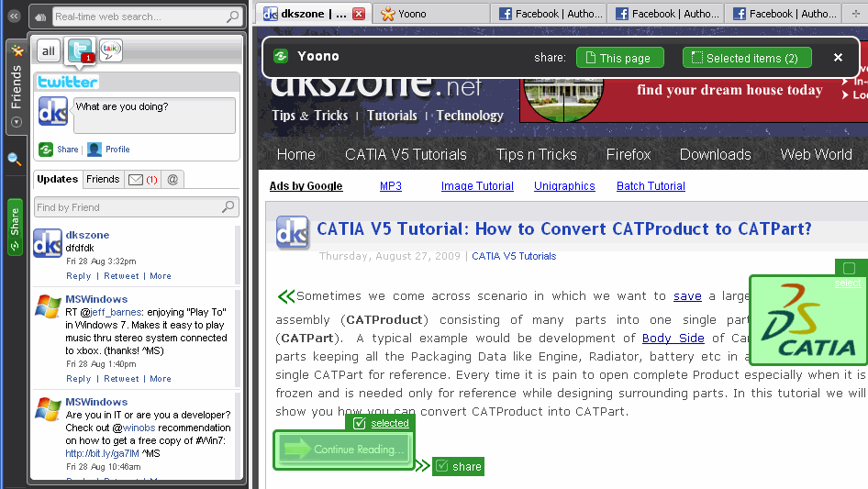Click the search magnifier in real-time search box
Image resolution: width=868 pixels, height=489 pixels.
click(232, 17)
